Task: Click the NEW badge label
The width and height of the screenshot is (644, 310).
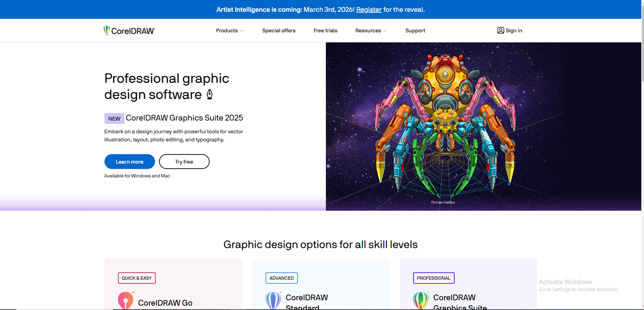Action: [x=114, y=118]
